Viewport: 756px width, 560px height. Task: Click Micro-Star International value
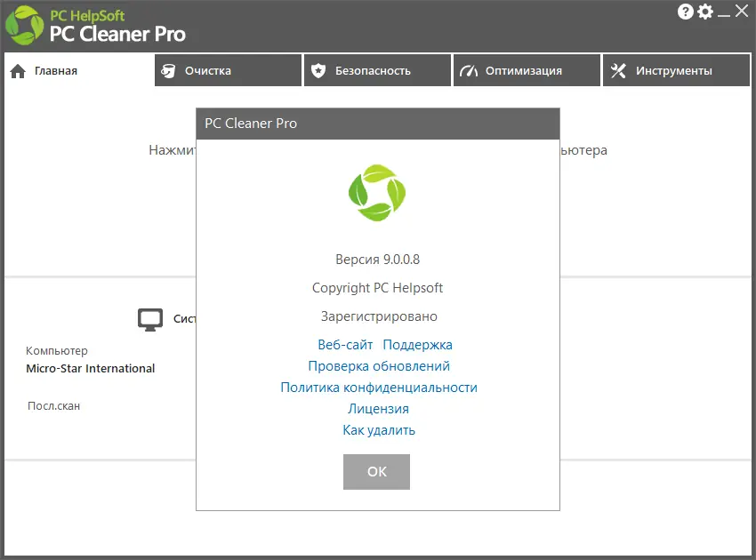(x=90, y=369)
